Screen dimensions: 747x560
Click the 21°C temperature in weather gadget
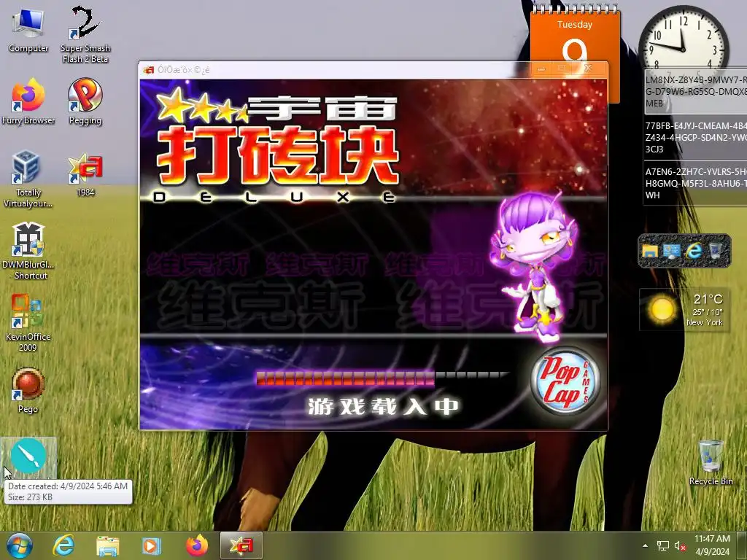click(708, 299)
